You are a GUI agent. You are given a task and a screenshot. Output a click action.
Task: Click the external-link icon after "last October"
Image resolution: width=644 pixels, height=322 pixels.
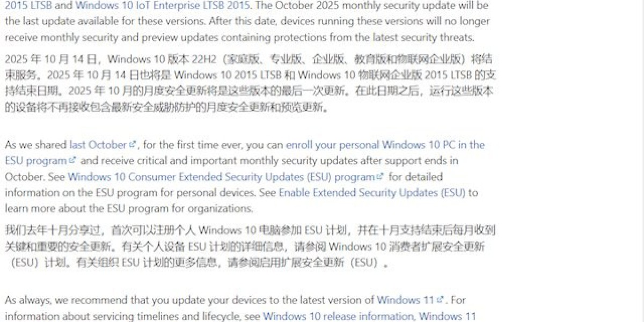pos(133,144)
